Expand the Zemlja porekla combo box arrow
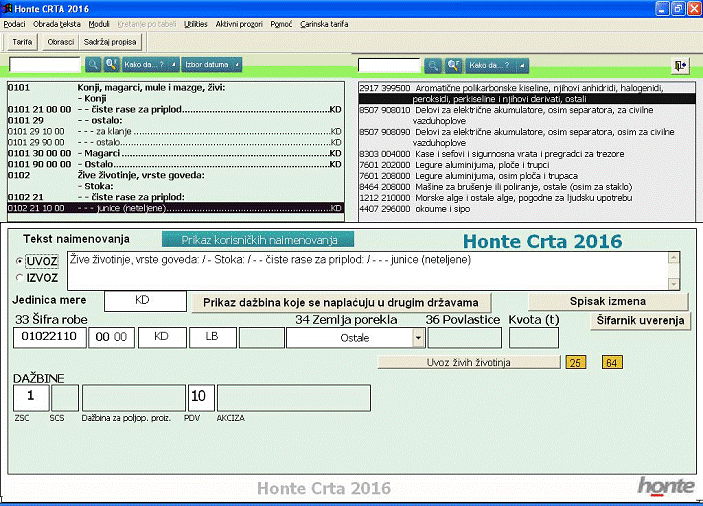The height and width of the screenshot is (506, 703). (x=418, y=337)
